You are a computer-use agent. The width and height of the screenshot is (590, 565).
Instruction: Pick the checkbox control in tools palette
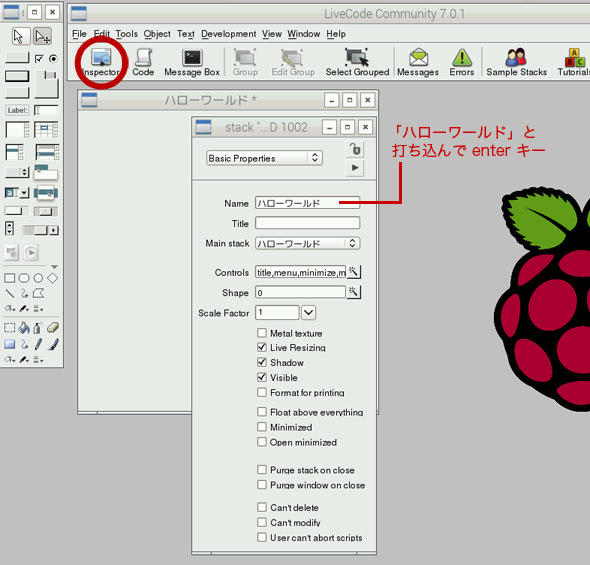[x=39, y=59]
